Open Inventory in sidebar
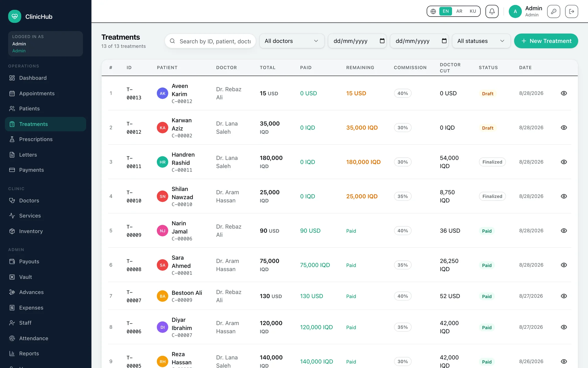The height and width of the screenshot is (368, 588). click(45, 231)
